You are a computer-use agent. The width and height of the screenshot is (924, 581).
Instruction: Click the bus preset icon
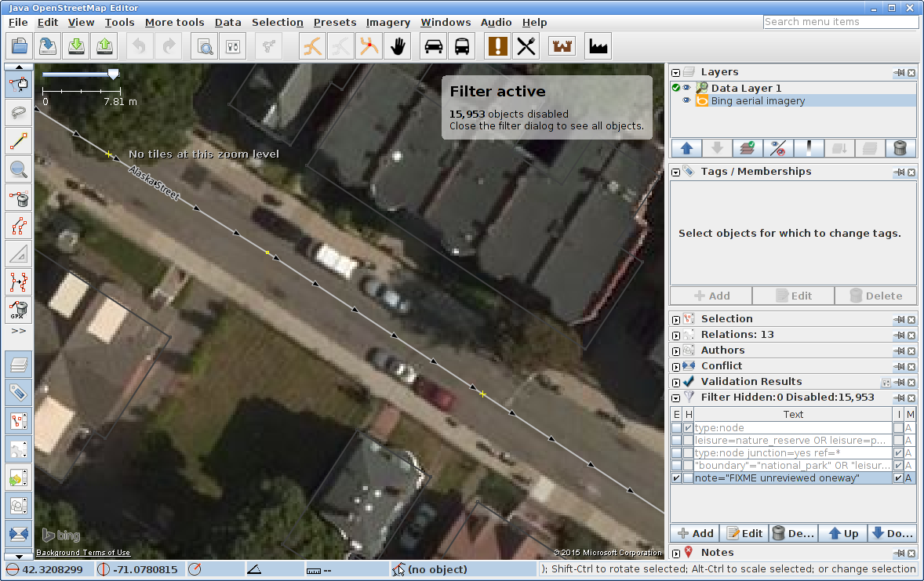[x=463, y=46]
